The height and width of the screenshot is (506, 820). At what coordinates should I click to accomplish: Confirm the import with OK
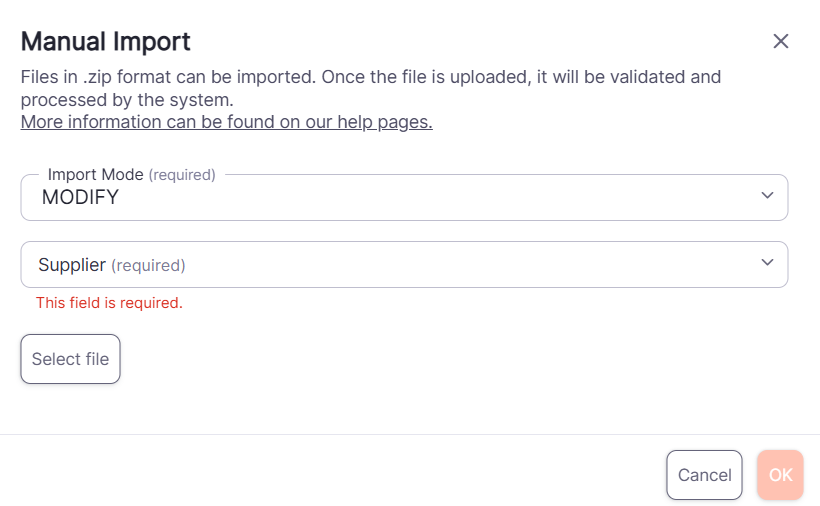[780, 475]
